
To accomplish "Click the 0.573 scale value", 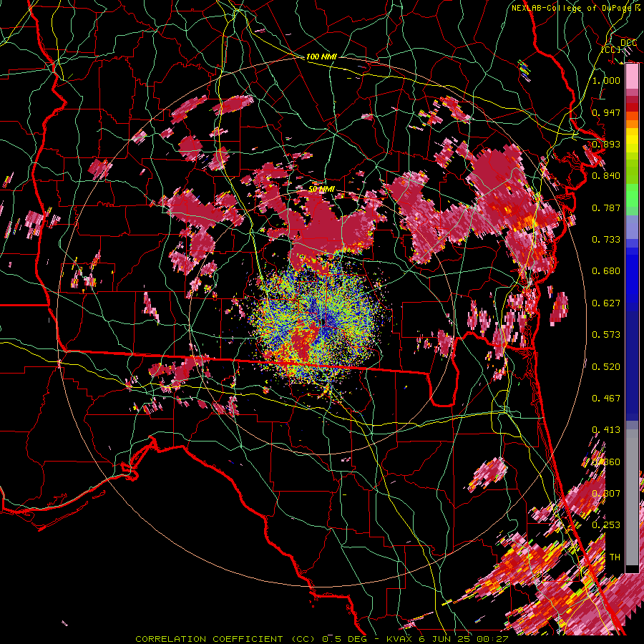I will tap(606, 335).
